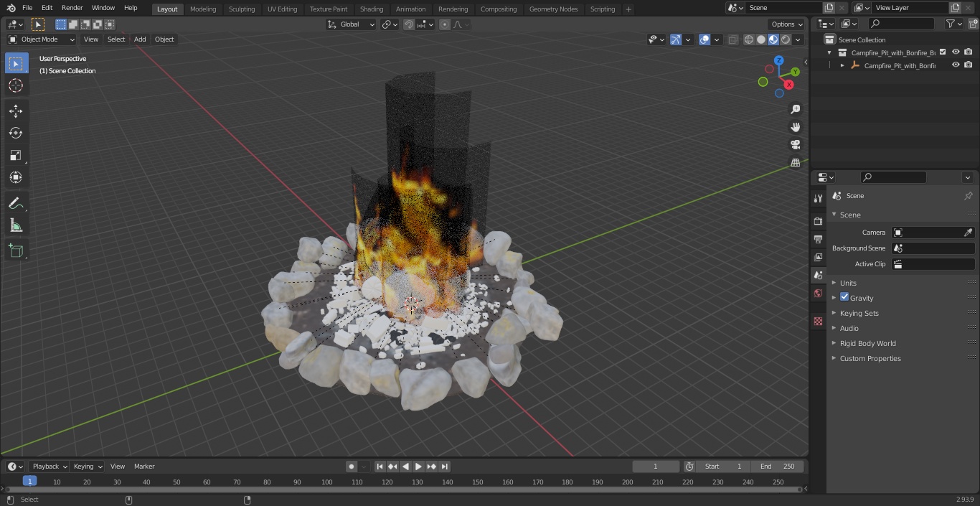This screenshot has height=506, width=980.
Task: Open the outliner filter dropdown
Action: point(953,24)
